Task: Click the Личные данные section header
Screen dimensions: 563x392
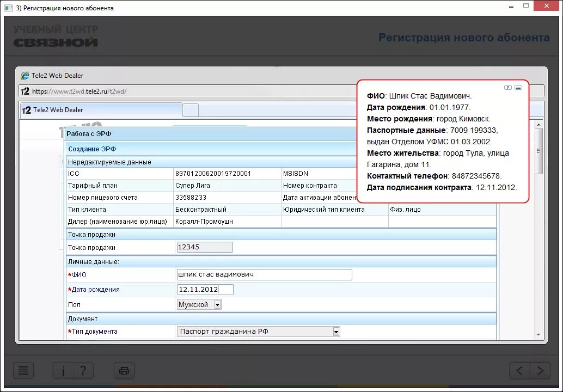Action: pos(93,262)
